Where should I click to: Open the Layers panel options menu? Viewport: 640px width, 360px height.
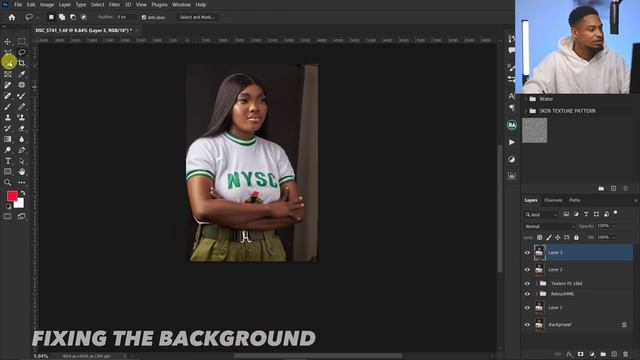pos(635,200)
